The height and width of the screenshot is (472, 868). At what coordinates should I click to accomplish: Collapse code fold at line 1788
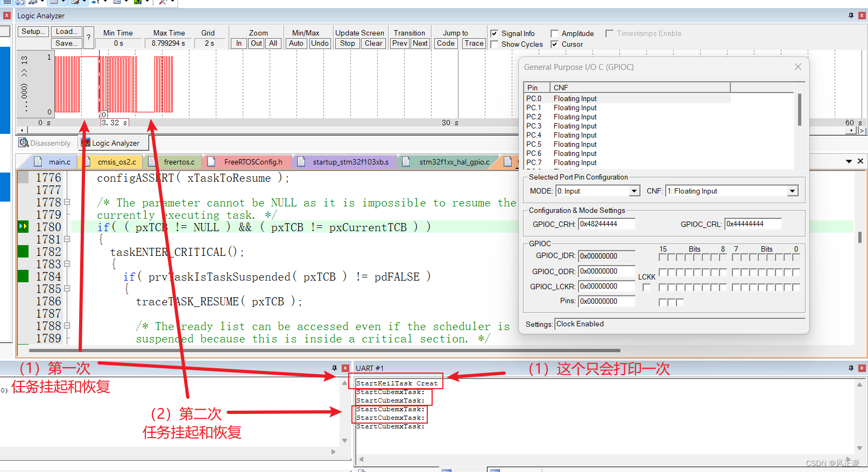click(x=67, y=326)
